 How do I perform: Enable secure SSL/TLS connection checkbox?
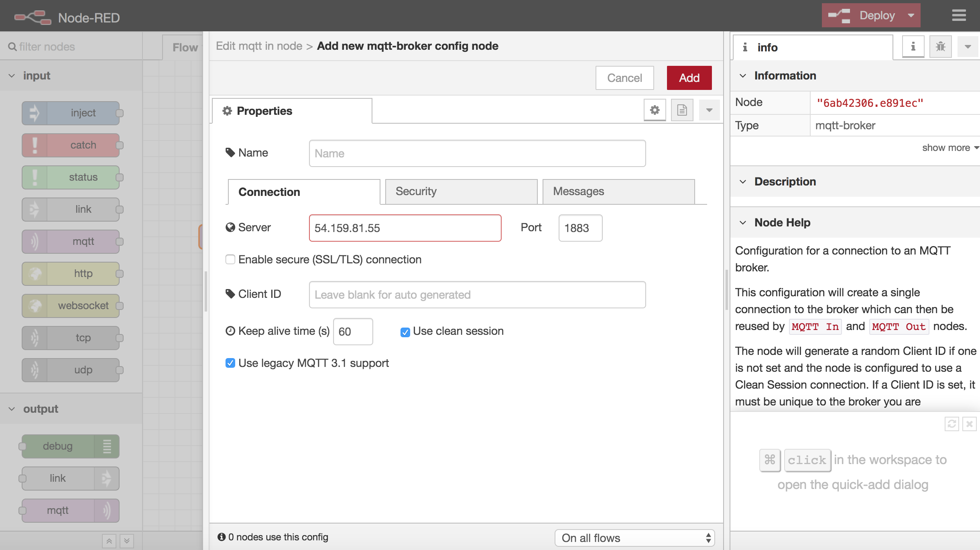(x=230, y=259)
